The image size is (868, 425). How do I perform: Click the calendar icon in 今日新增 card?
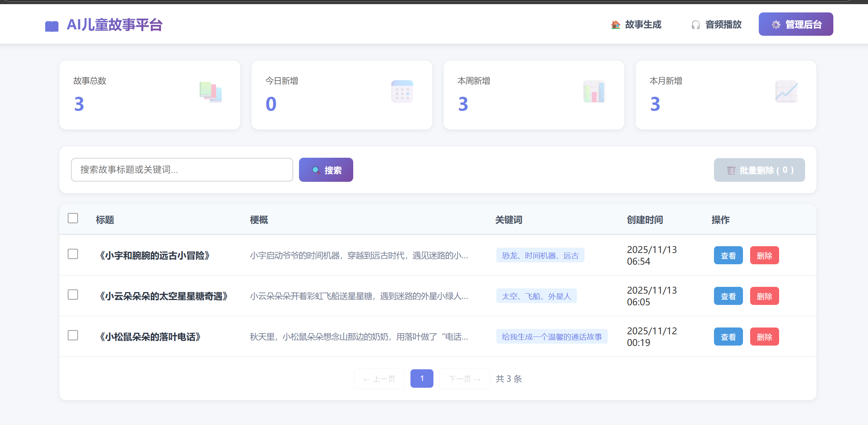click(402, 91)
